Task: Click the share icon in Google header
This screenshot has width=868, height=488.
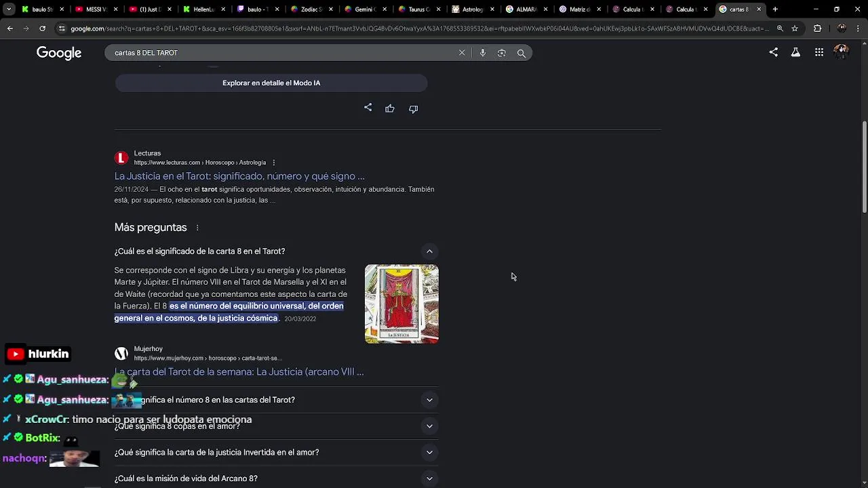Action: [774, 52]
